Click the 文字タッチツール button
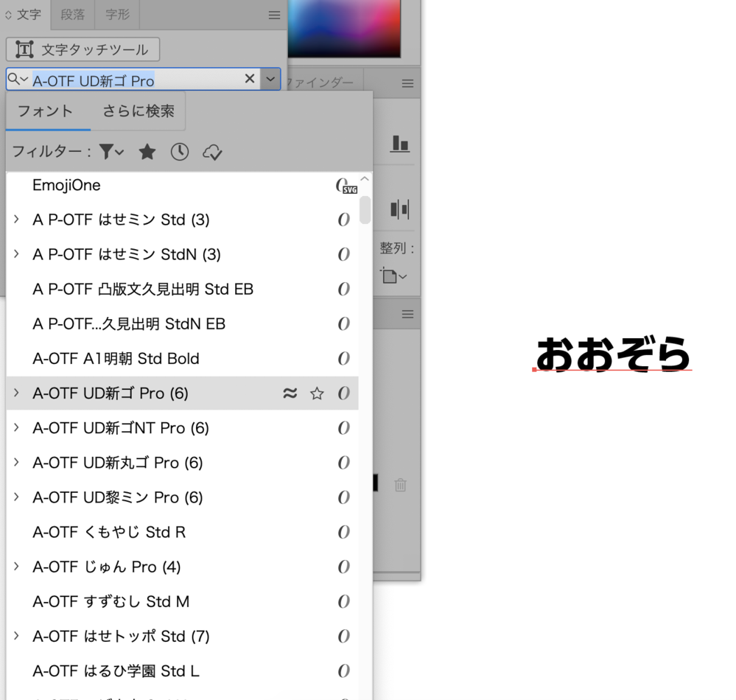 click(83, 49)
